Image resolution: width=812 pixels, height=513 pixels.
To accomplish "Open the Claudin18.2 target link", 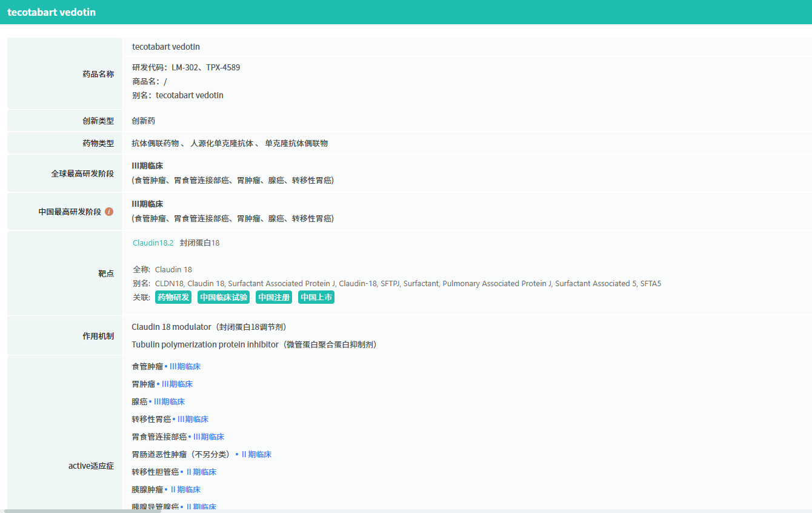I will [x=153, y=243].
